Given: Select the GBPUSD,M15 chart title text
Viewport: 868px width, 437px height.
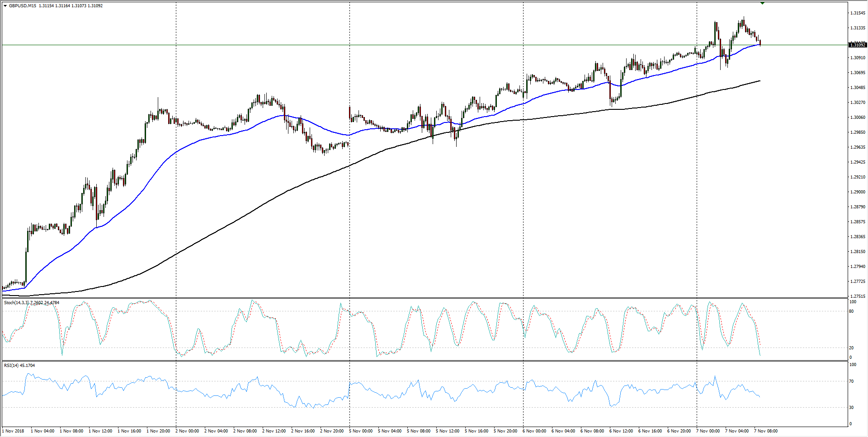Looking at the screenshot, I should click(x=23, y=6).
